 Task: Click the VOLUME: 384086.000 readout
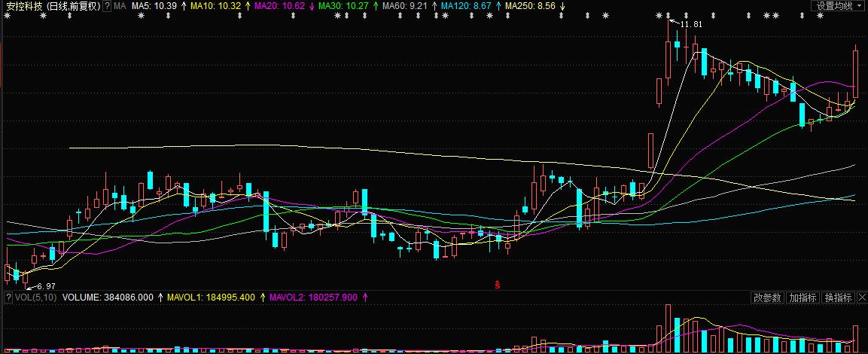click(x=108, y=298)
